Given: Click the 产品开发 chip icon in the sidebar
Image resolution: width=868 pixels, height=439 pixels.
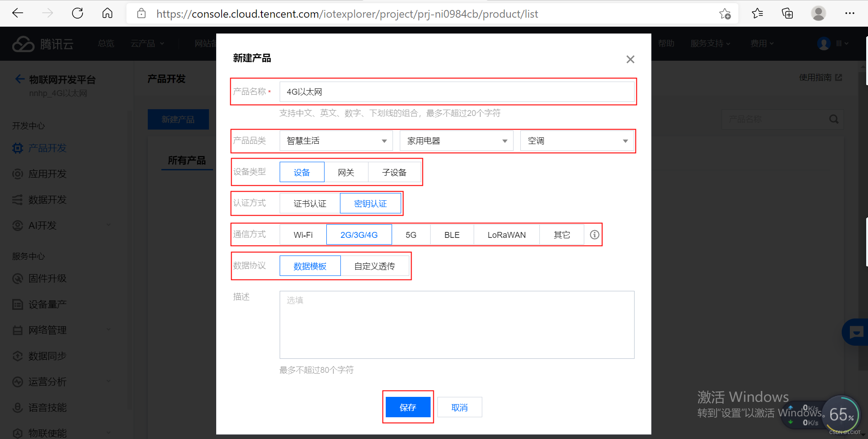Looking at the screenshot, I should (18, 148).
